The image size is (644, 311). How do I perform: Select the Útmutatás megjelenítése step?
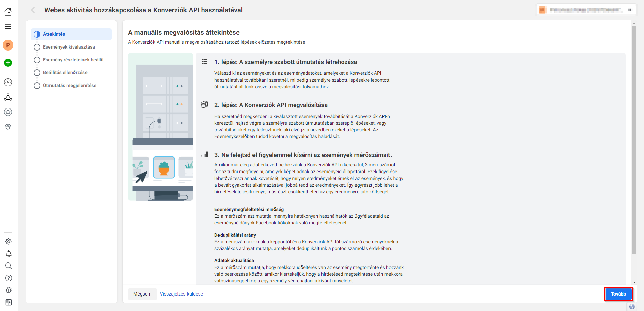pos(69,86)
